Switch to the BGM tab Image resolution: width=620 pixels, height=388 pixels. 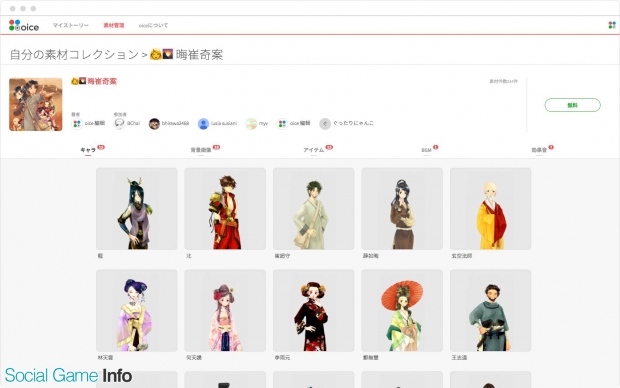click(426, 150)
